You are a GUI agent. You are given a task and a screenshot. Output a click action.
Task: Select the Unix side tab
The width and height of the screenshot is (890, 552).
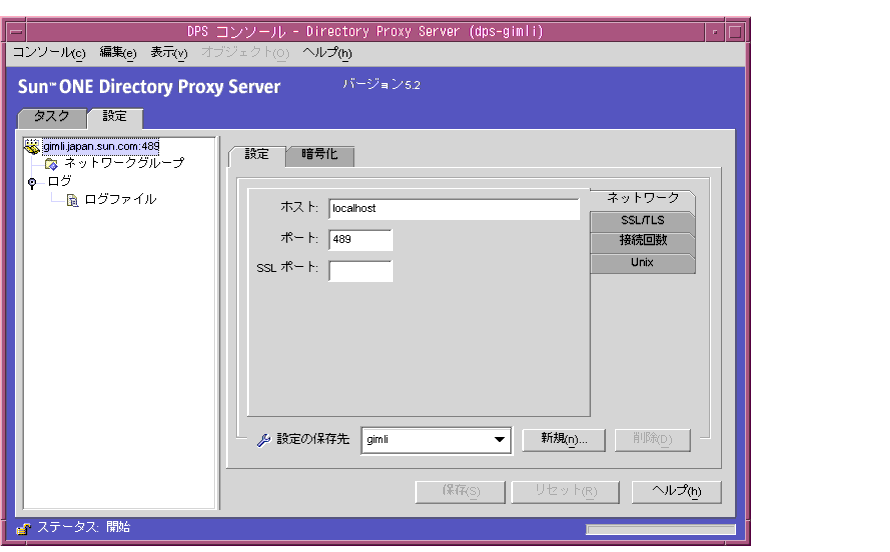pyautogui.click(x=643, y=263)
